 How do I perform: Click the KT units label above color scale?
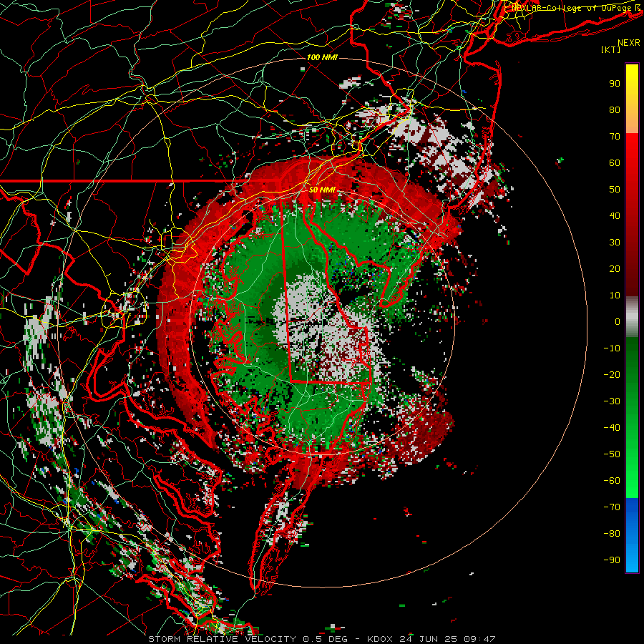[x=611, y=49]
